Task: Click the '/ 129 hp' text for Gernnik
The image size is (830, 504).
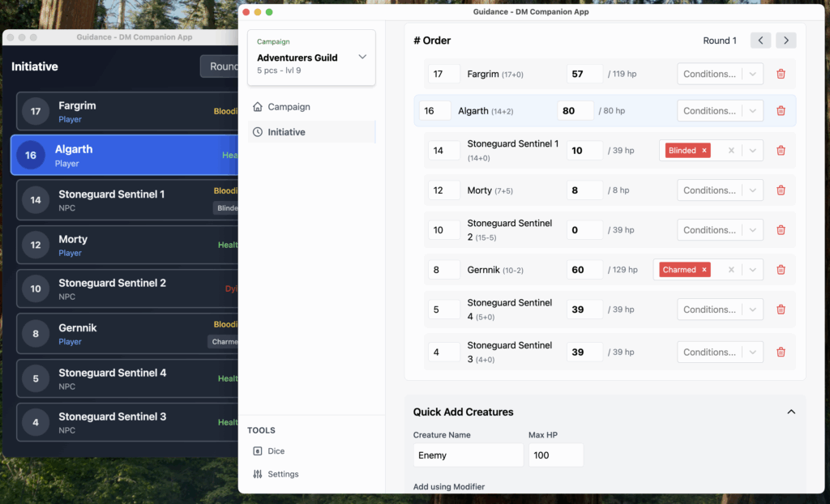Action: 622,270
